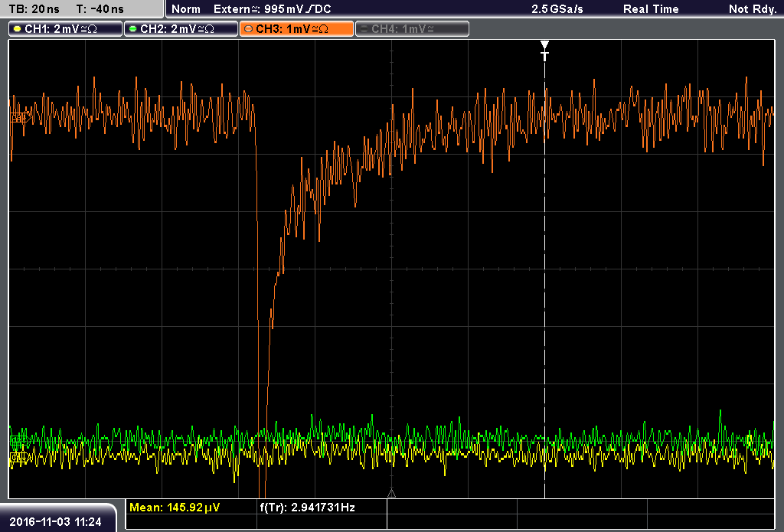Image resolution: width=784 pixels, height=532 pixels.
Task: Select the CH2: 2mV channel tab
Action: pyautogui.click(x=181, y=29)
